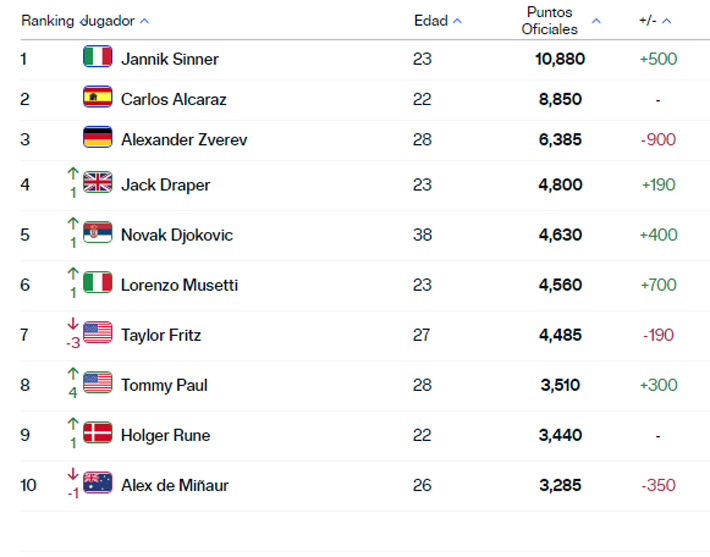Click the Serbia flag beside Novak Djokovic
The image size is (710, 557).
[x=97, y=232]
